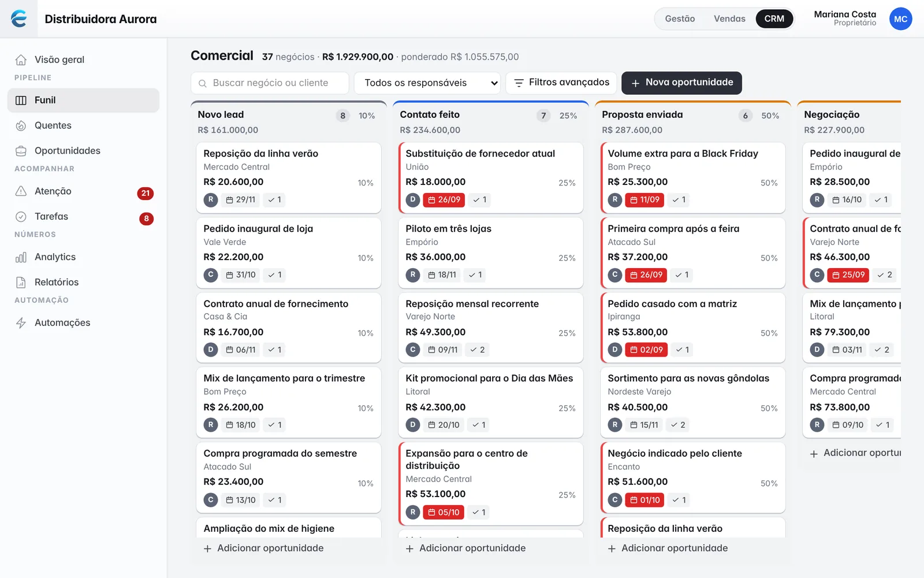Click the red 21 badge beside Atenção
The image size is (924, 578).
pyautogui.click(x=146, y=194)
